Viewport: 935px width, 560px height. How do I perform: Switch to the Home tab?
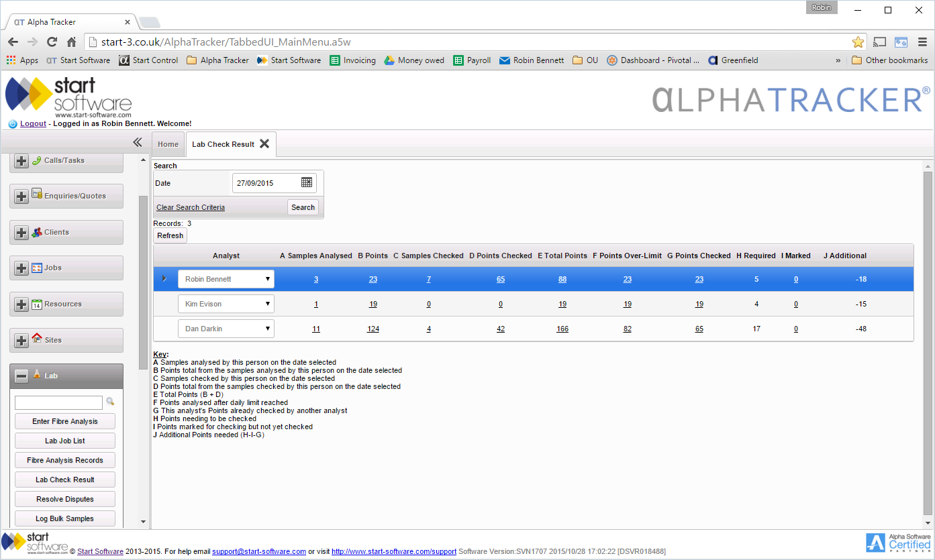pos(167,144)
